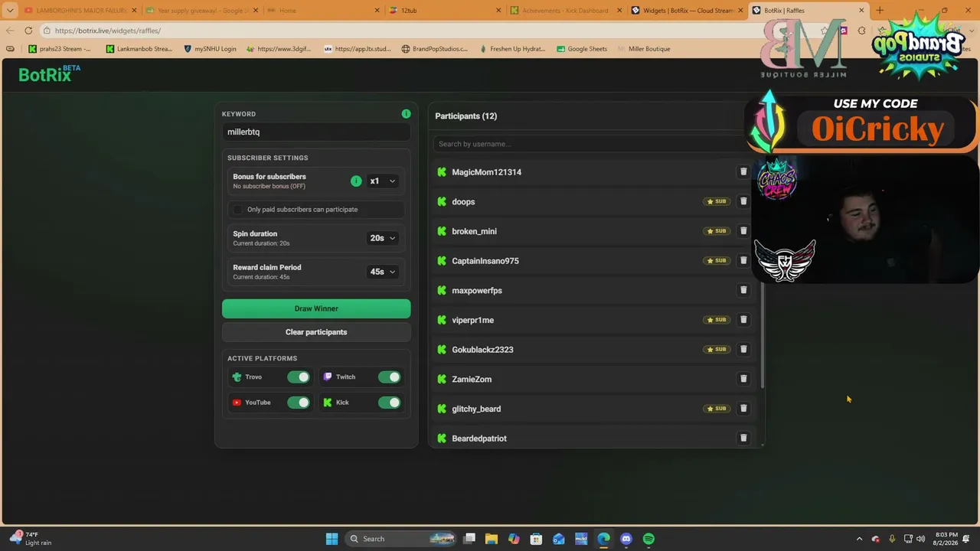Select the ZamieZom participant name
980x551 pixels.
(472, 380)
